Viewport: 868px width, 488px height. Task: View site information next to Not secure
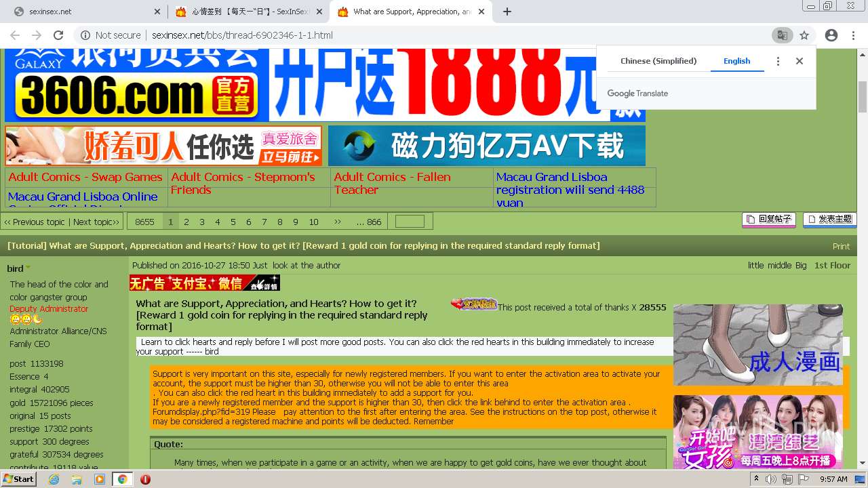(85, 35)
